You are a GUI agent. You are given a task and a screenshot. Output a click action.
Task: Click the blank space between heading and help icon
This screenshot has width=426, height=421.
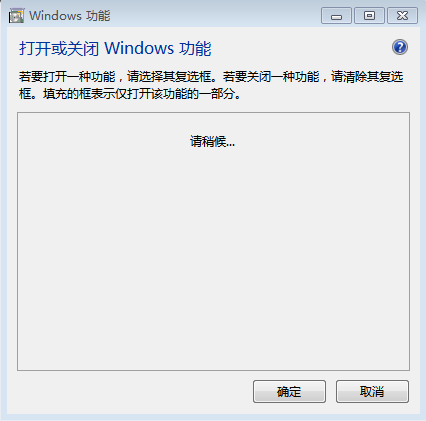click(300, 49)
